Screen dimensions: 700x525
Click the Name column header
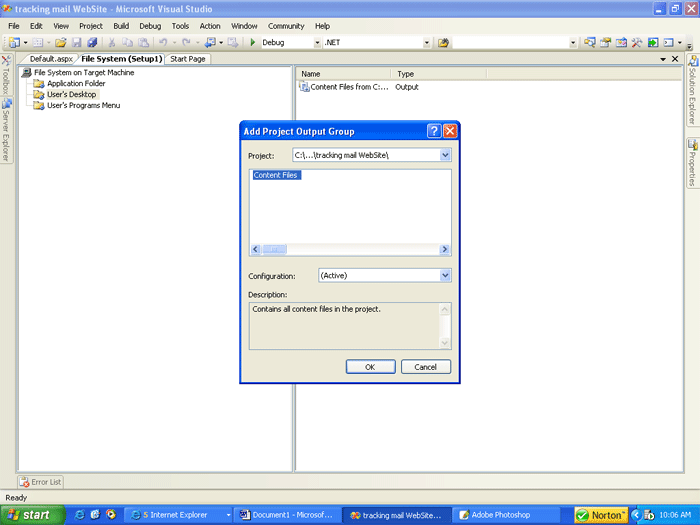[344, 74]
